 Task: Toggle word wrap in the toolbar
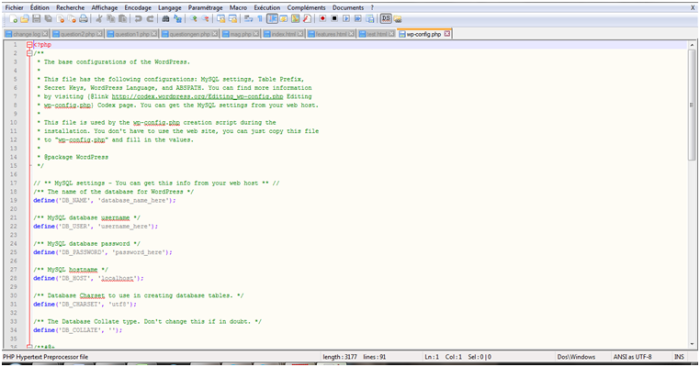[x=248, y=19]
